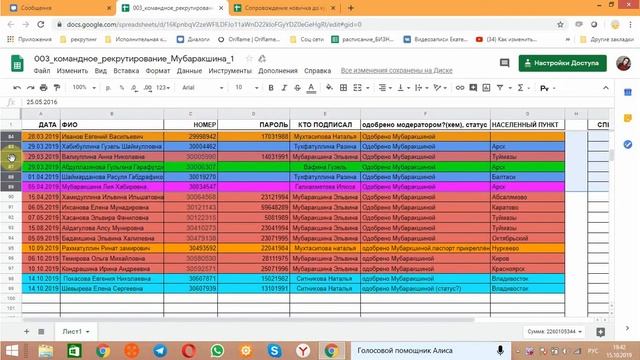The width and height of the screenshot is (640, 360).
Task: Open the Данные menu
Action: (189, 71)
